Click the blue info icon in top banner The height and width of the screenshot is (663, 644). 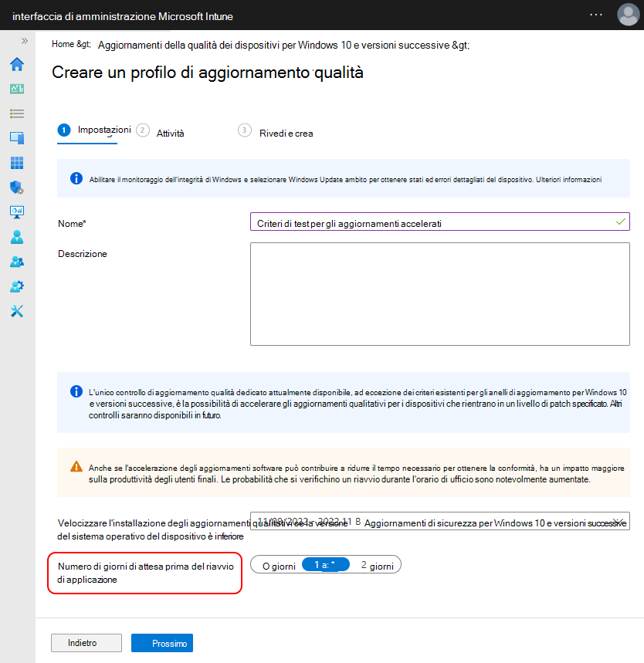coord(76,178)
